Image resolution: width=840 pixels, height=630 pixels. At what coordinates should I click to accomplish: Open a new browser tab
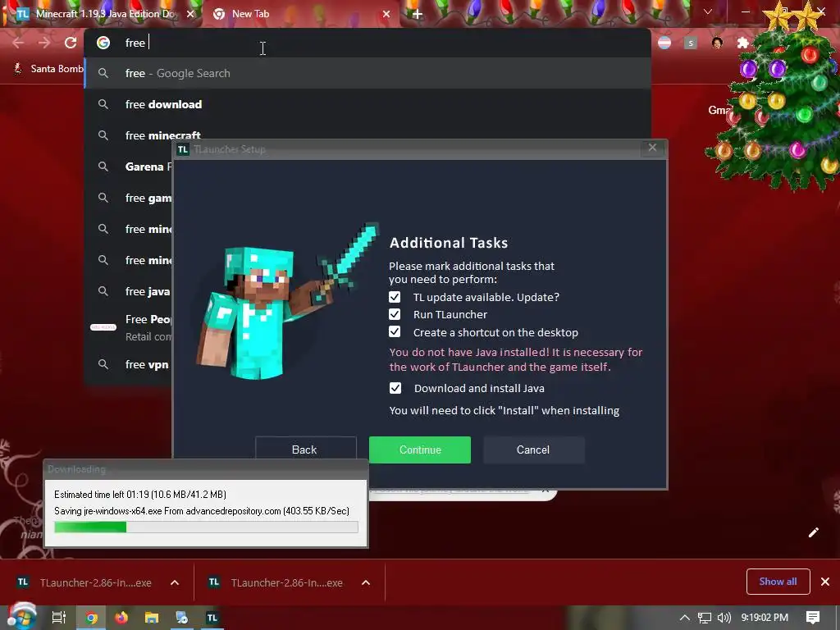point(418,15)
